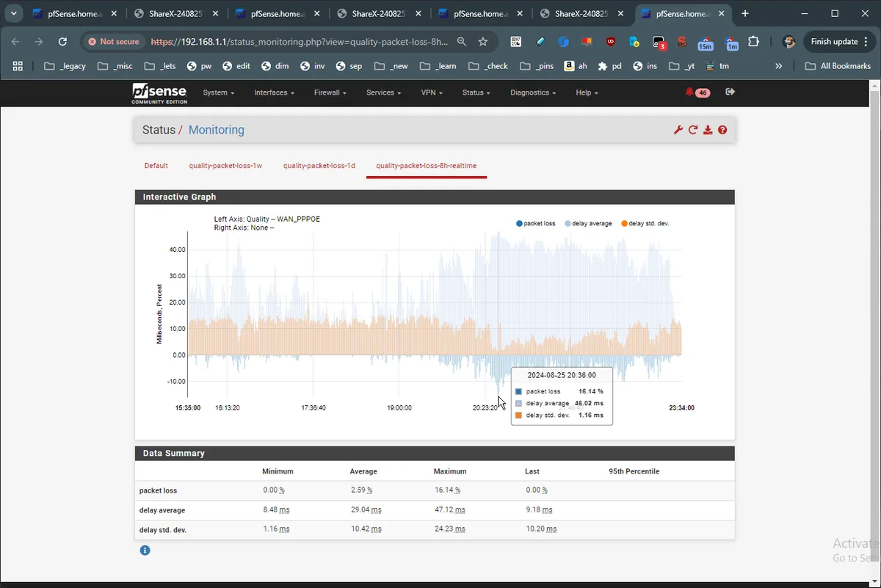Screen dimensions: 881x588
Task: Click the export download icon in header
Action: coord(708,130)
